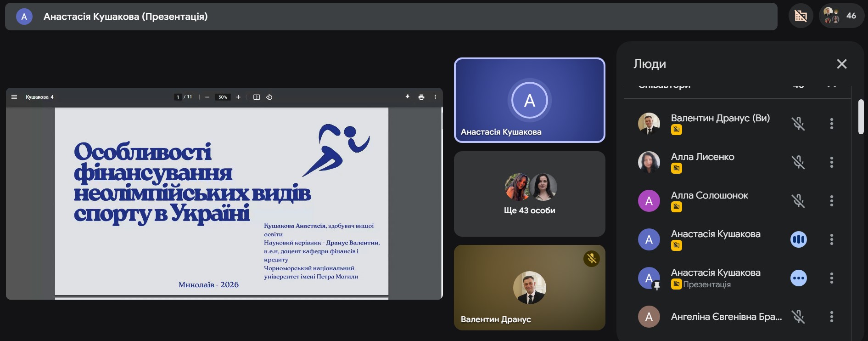The image size is (868, 341).
Task: Collapse the Співавтори section chevron
Action: [831, 86]
